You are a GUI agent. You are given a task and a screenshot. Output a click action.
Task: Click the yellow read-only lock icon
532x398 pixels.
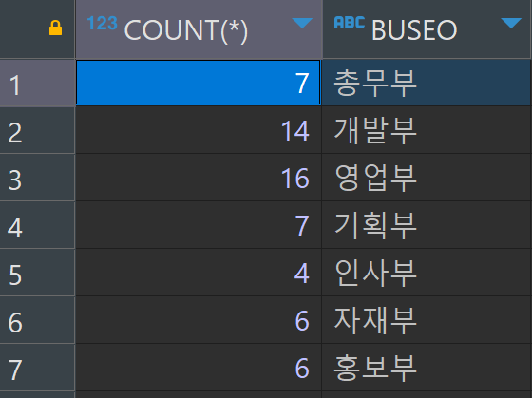pyautogui.click(x=56, y=28)
